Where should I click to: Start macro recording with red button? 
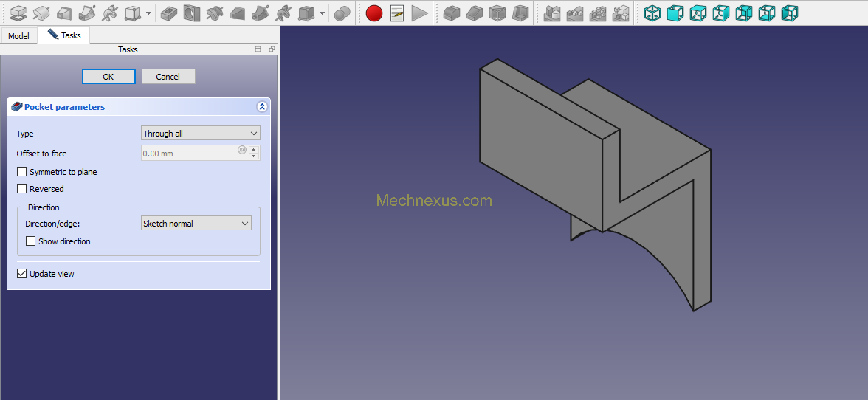[374, 13]
